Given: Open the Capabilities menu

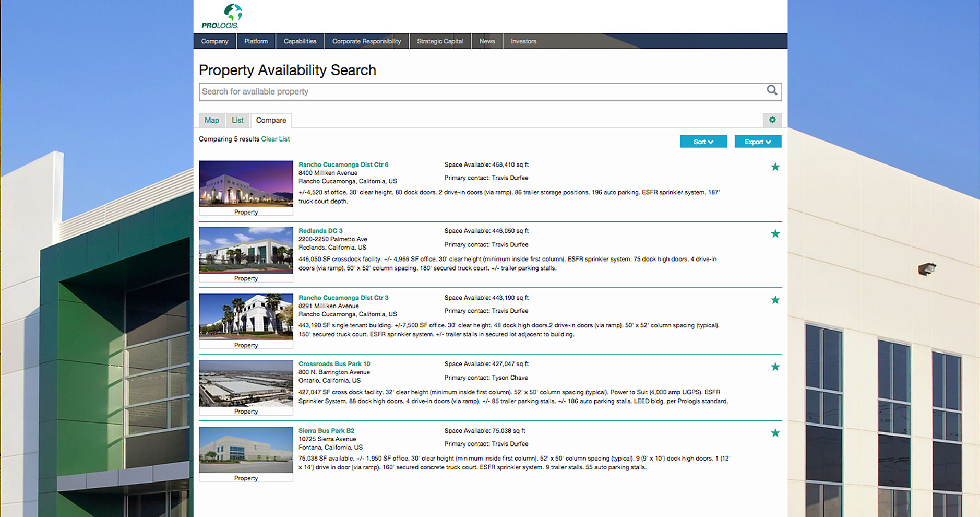Looking at the screenshot, I should click(300, 41).
